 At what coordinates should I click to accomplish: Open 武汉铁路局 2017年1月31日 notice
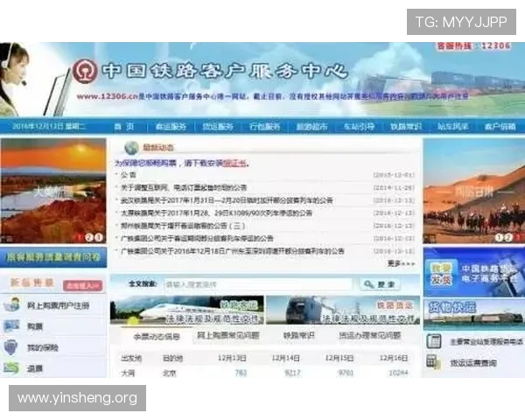[x=227, y=200]
